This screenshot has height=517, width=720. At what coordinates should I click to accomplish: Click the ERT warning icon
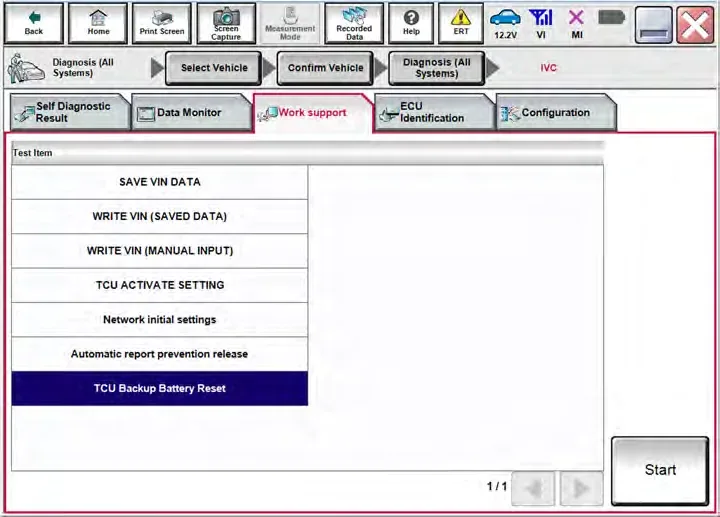point(461,23)
